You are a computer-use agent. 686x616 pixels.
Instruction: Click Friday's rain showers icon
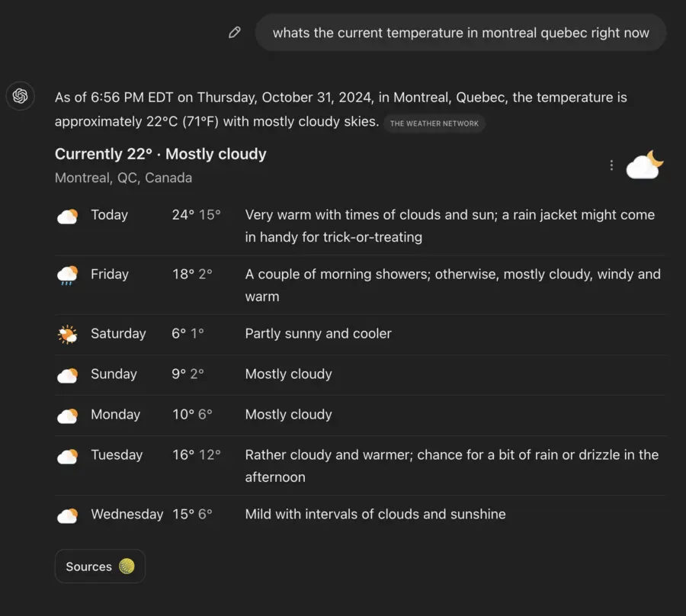point(67,275)
